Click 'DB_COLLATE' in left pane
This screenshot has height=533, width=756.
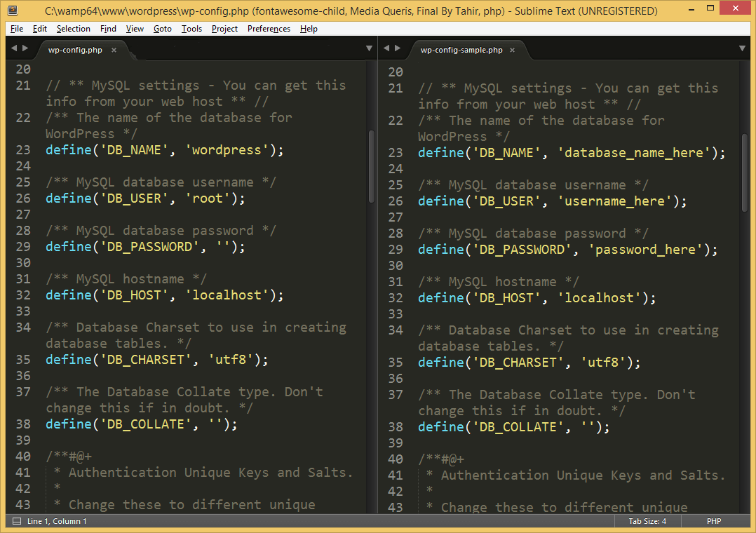point(146,424)
